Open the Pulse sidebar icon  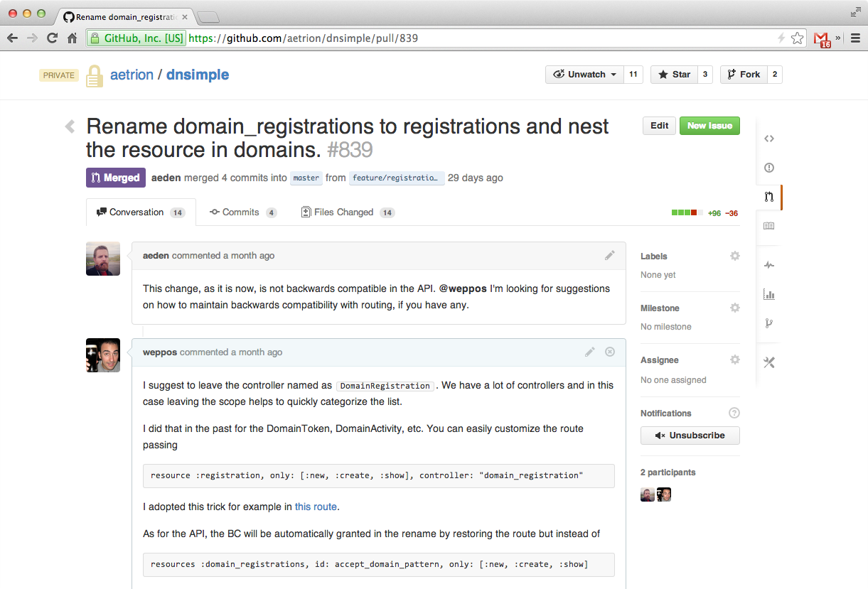click(769, 265)
